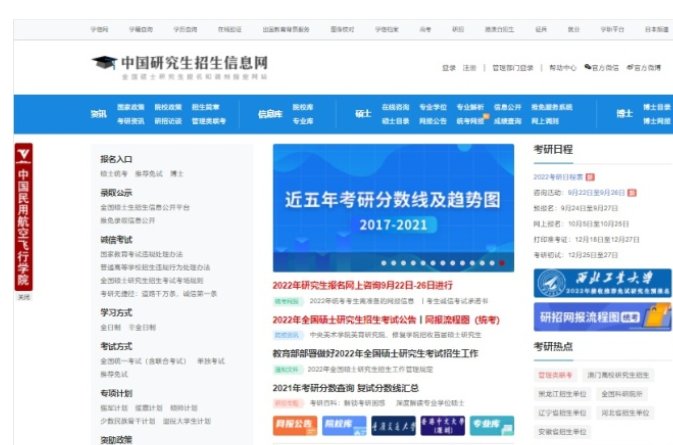Open 在线咨询 in the nav bar
673x445 pixels.
[x=395, y=107]
